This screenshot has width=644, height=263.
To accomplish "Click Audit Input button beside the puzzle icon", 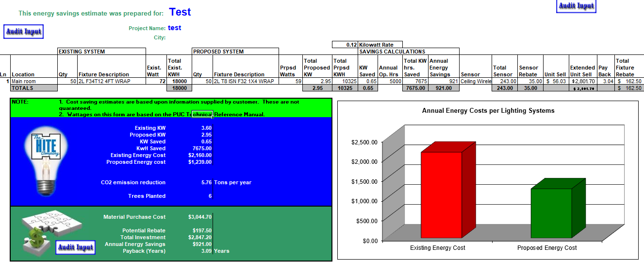I will point(75,247).
